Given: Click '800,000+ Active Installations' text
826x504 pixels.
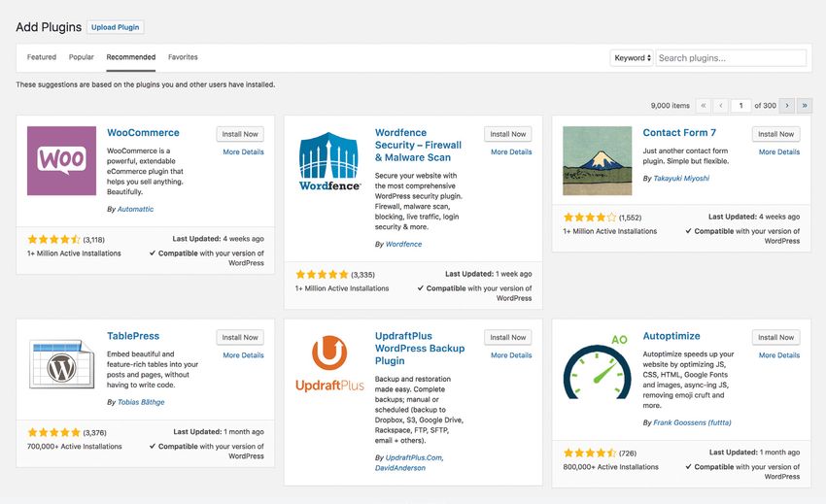Looking at the screenshot, I should 610,466.
